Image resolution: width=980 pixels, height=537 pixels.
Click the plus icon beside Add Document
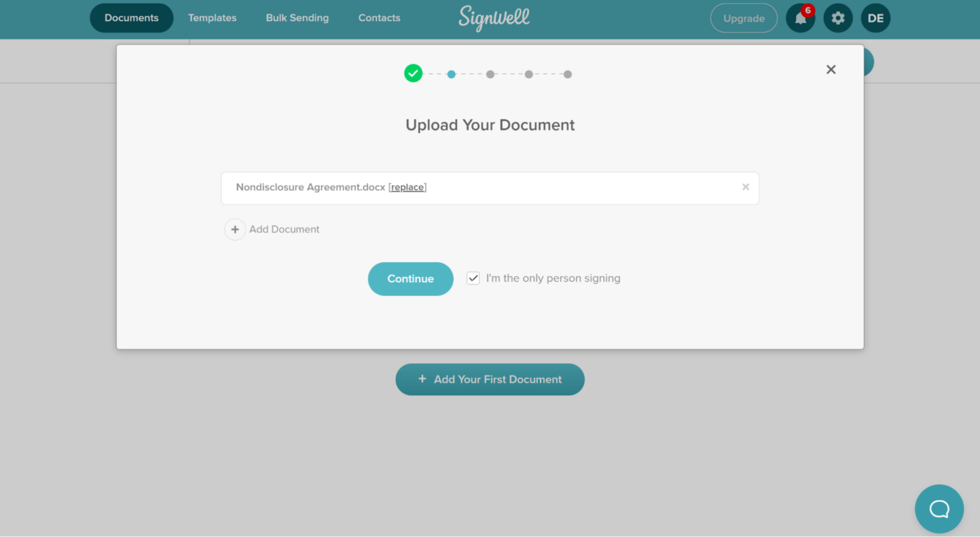coord(235,229)
